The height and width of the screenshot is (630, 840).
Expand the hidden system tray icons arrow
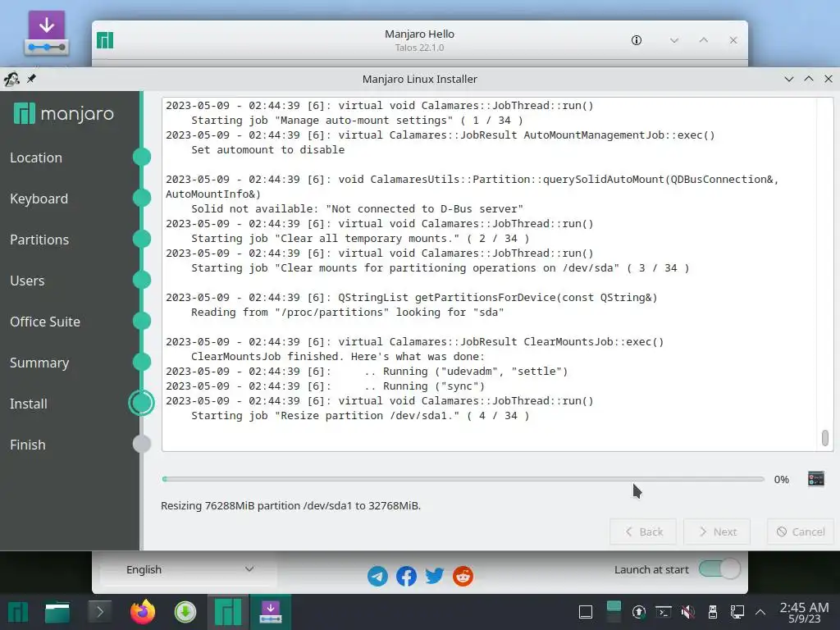point(760,612)
